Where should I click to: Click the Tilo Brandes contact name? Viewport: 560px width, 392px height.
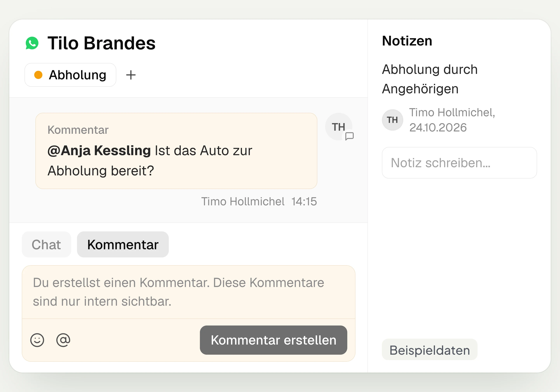click(x=101, y=43)
